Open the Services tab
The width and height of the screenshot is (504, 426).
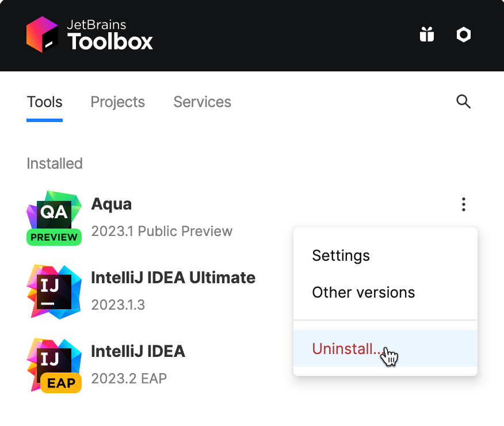tap(202, 102)
